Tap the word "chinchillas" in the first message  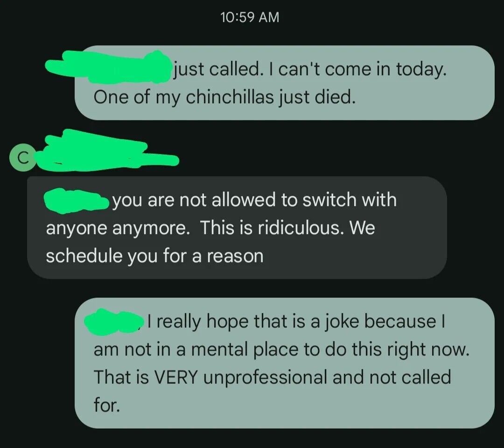point(230,97)
